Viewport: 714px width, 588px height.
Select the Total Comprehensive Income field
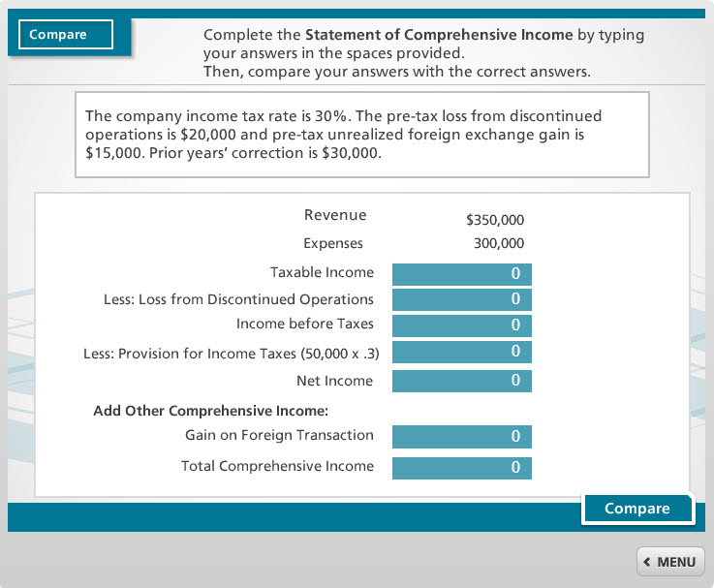462,468
